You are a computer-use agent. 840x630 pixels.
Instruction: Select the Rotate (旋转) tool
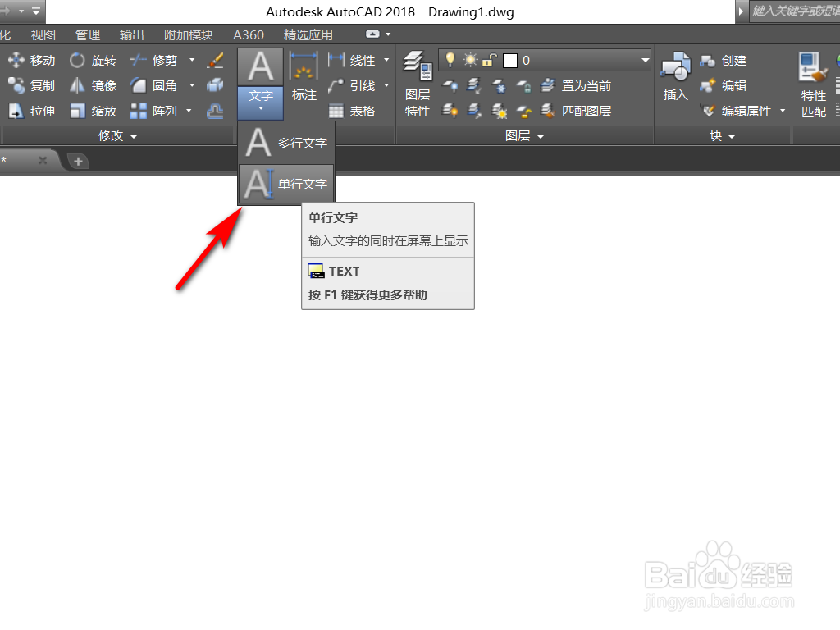coord(94,61)
